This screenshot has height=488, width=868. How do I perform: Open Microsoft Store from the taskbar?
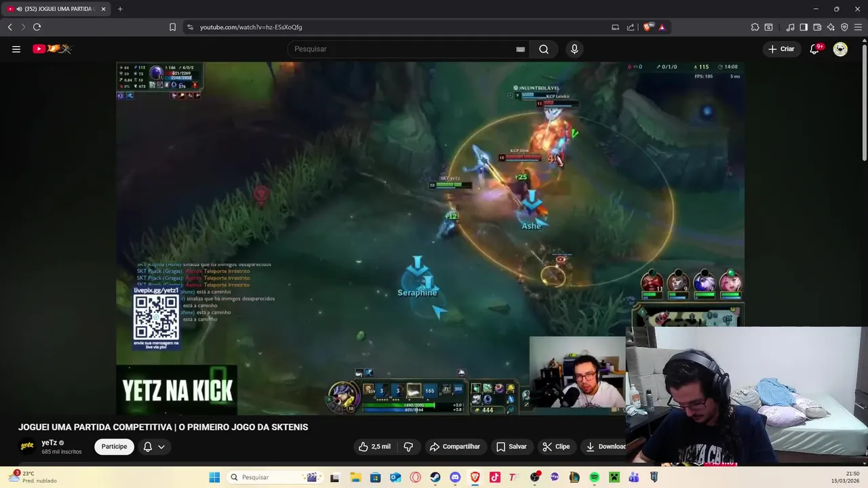(375, 477)
